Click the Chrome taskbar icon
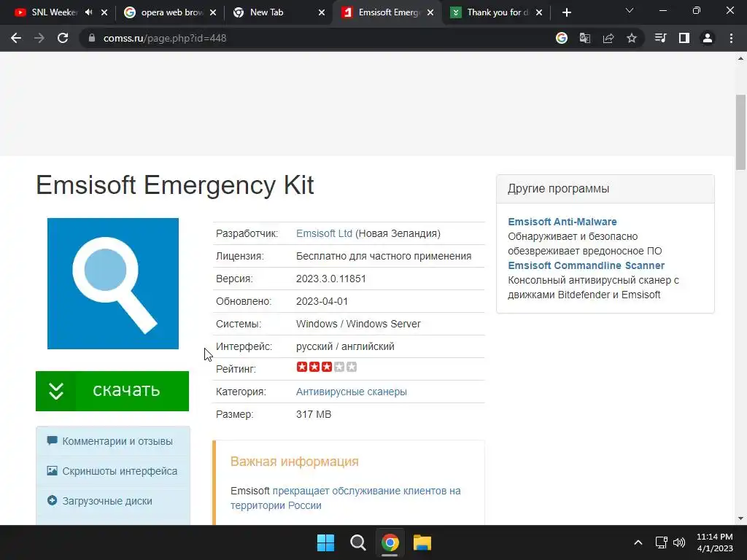The image size is (747, 560). [x=390, y=542]
